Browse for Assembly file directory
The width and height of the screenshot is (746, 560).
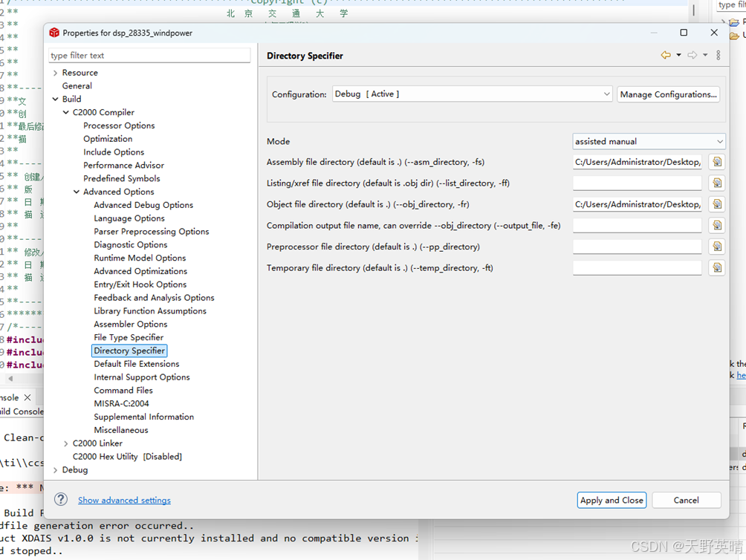(x=717, y=162)
